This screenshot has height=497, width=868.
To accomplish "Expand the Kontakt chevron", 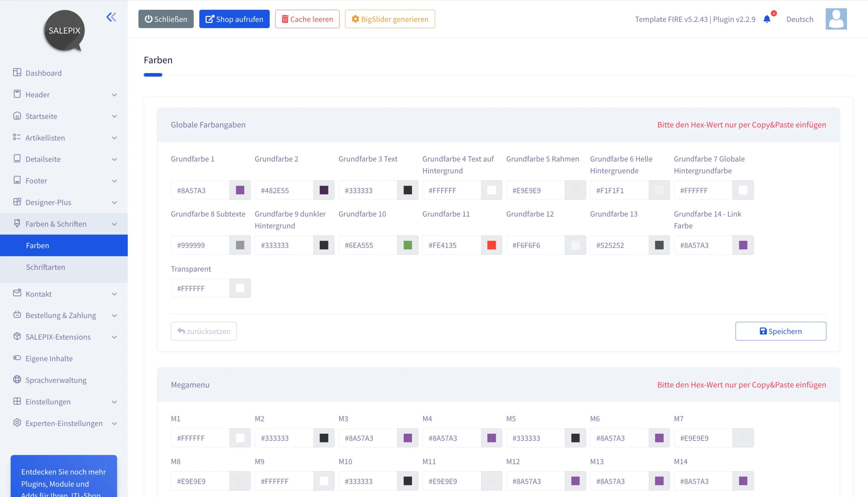I will 114,294.
